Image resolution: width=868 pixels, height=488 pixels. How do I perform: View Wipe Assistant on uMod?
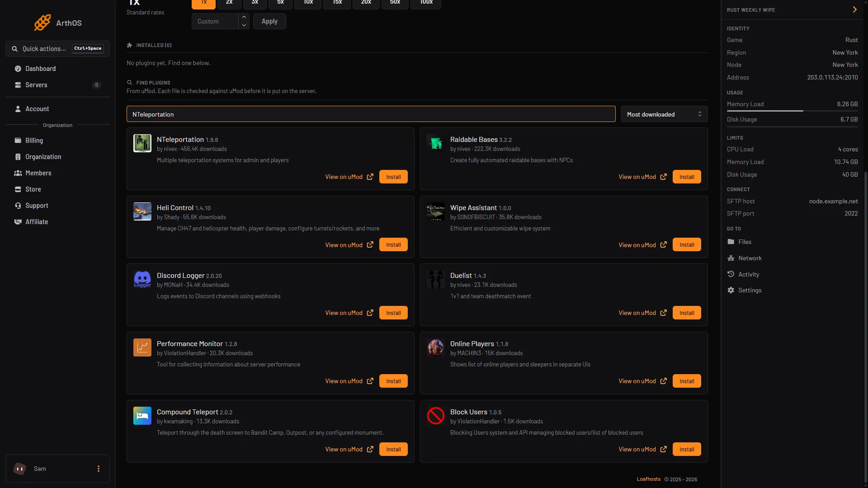[642, 244]
